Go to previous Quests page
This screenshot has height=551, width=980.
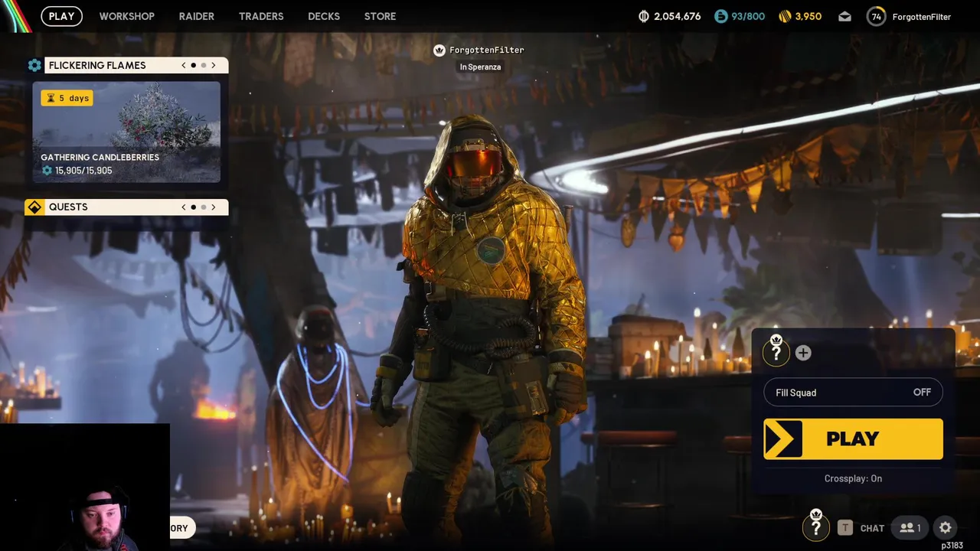coord(184,207)
